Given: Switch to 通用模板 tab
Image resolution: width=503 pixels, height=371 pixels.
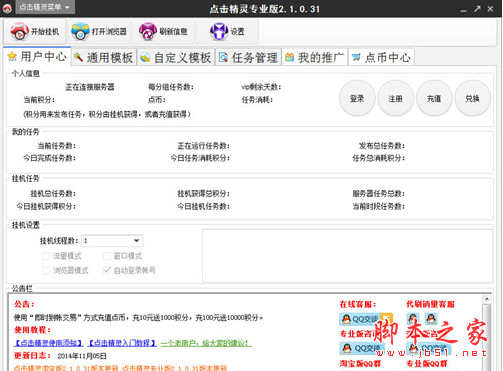Looking at the screenshot, I should click(104, 58).
